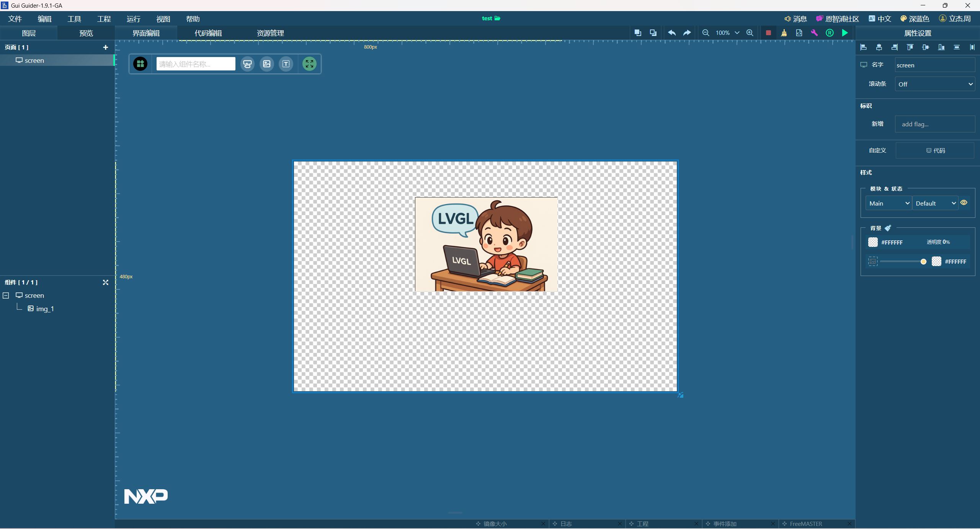
Task: Select img_1 in the component tree
Action: pyautogui.click(x=41, y=309)
